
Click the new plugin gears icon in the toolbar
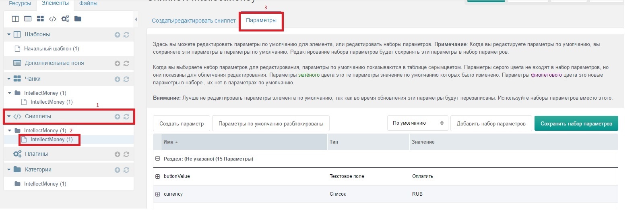click(x=65, y=19)
